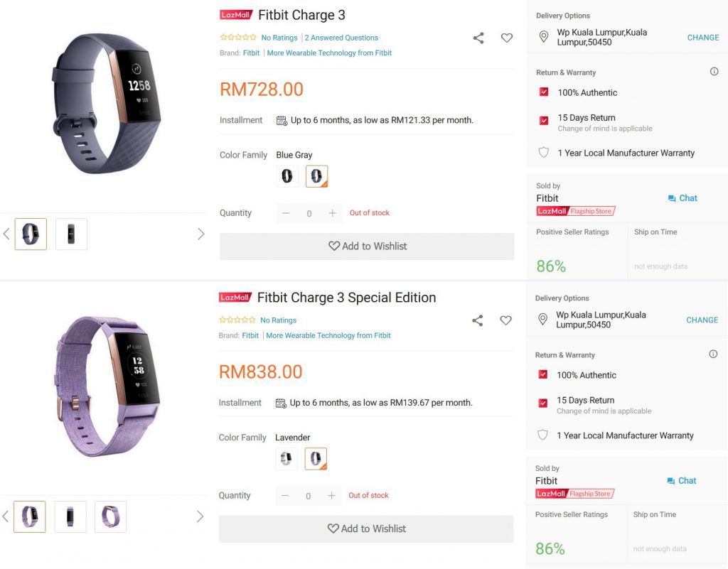Open 2 Answered Questions link
Viewport: 728px width, 569px height.
(x=341, y=38)
